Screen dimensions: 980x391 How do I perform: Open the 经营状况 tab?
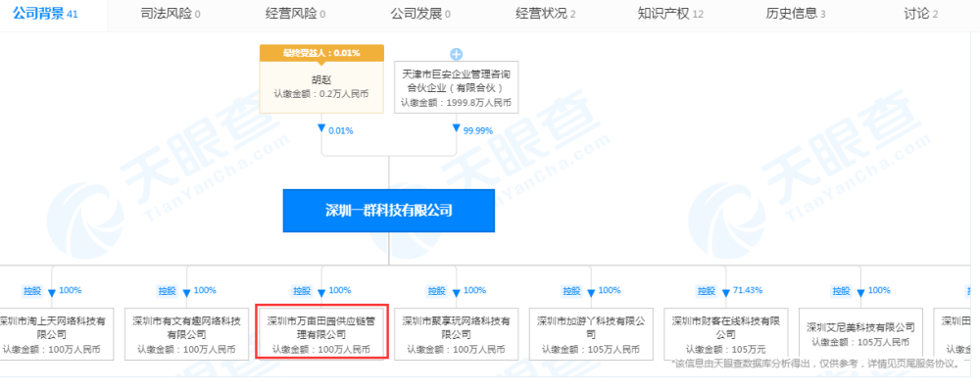coord(545,13)
